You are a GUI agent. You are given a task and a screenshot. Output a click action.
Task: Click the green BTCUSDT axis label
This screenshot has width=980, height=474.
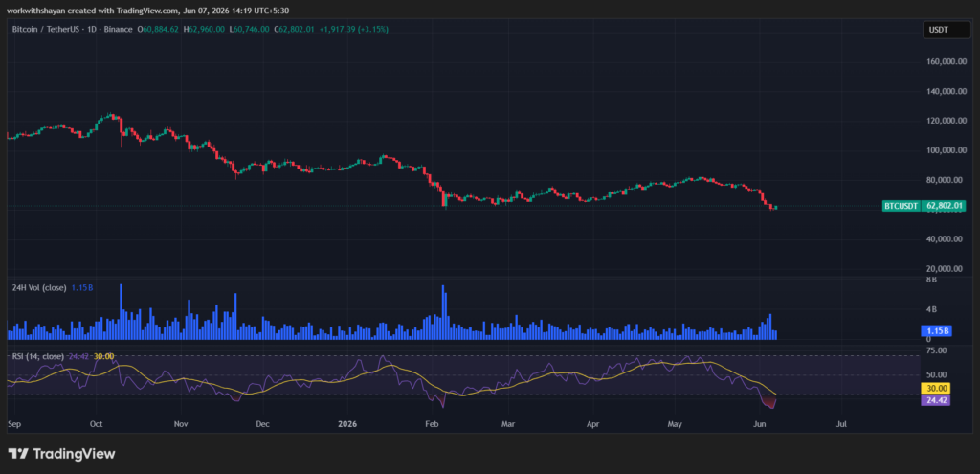[x=901, y=205]
